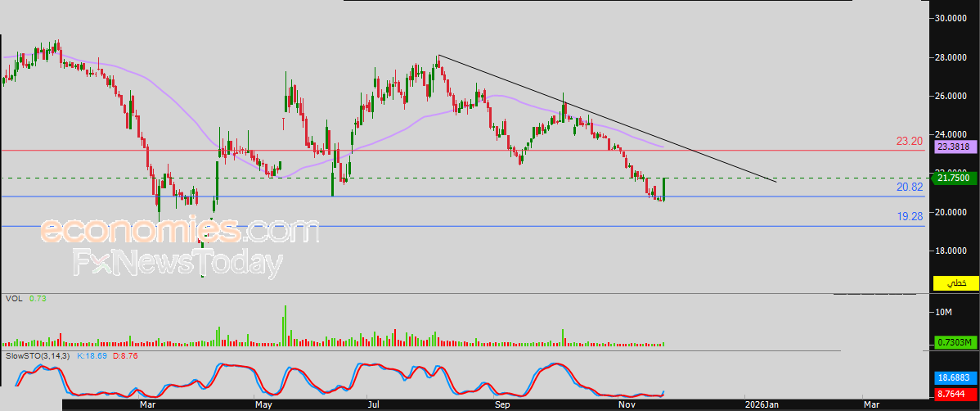This screenshot has height=411, width=980.
Task: Click the Sep date axis label
Action: (502, 405)
